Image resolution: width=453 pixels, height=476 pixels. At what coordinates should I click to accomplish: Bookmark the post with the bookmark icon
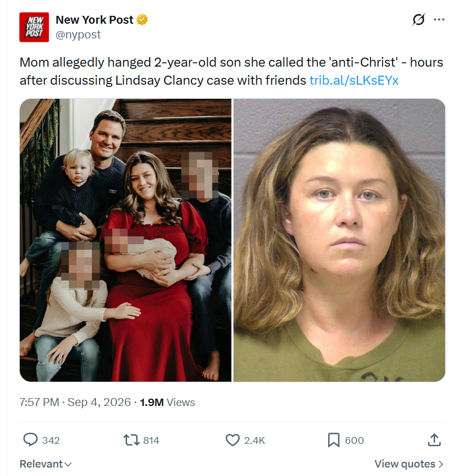tap(334, 440)
